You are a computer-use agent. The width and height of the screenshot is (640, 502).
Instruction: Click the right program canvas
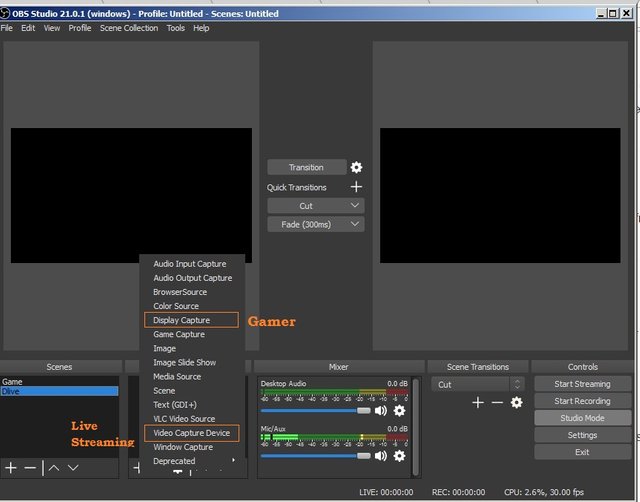pyautogui.click(x=500, y=195)
